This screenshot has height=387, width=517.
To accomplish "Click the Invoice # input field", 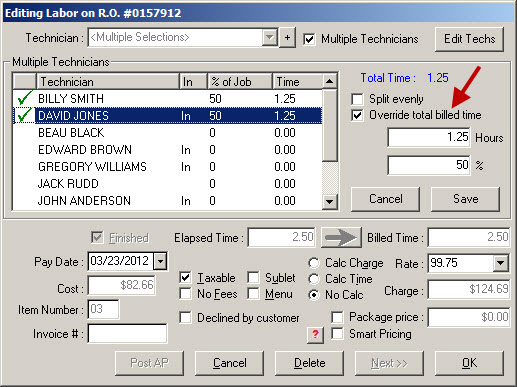I will (127, 333).
